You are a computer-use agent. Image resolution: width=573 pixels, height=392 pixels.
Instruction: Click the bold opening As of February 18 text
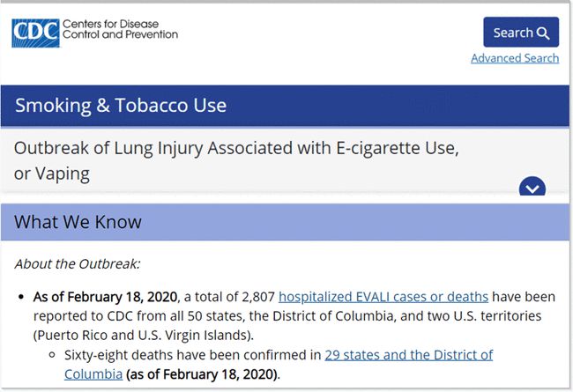pyautogui.click(x=106, y=296)
